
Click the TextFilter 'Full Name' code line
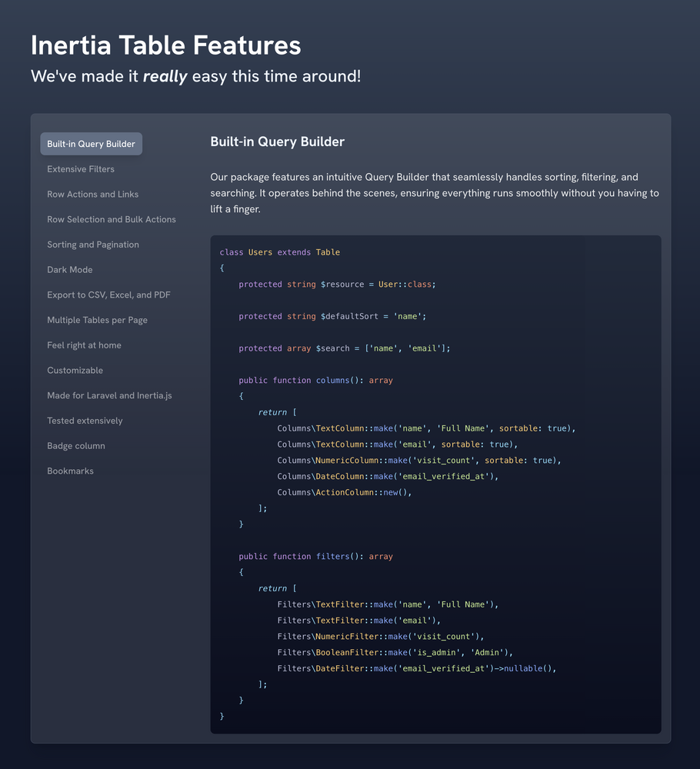(388, 604)
